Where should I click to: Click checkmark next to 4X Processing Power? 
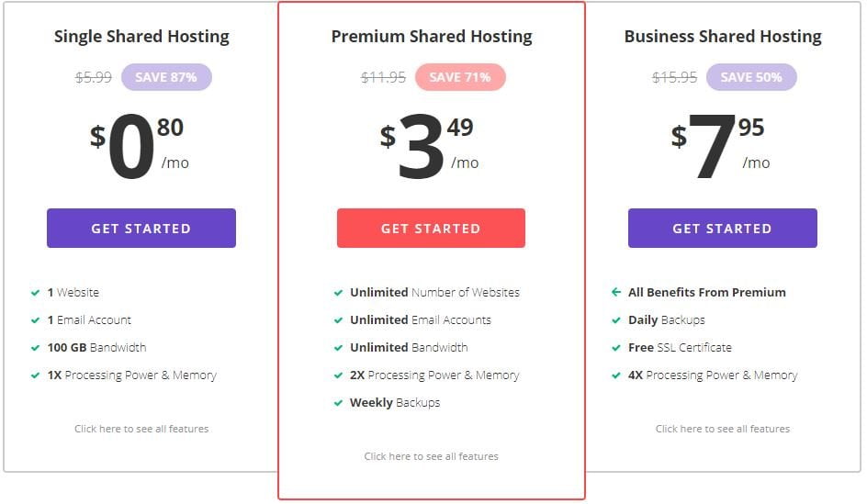[616, 375]
